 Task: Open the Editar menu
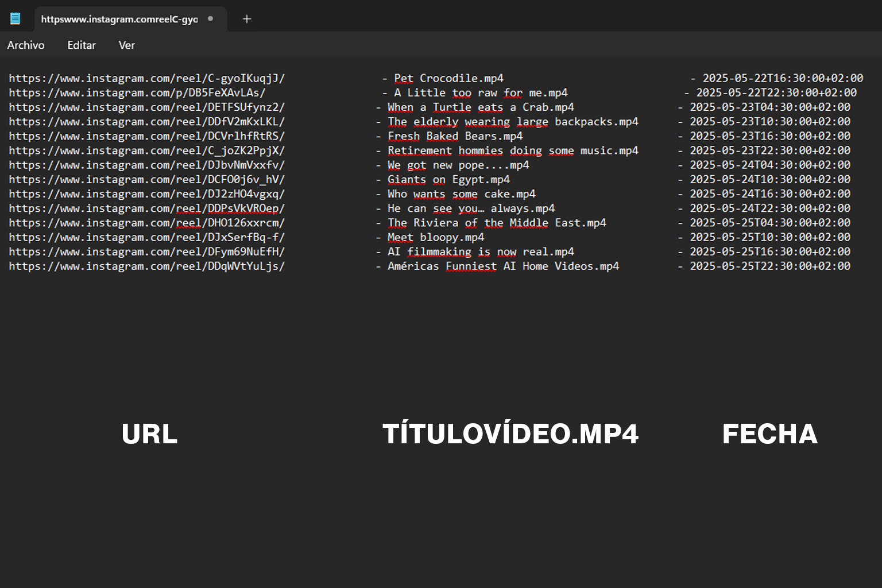point(82,45)
